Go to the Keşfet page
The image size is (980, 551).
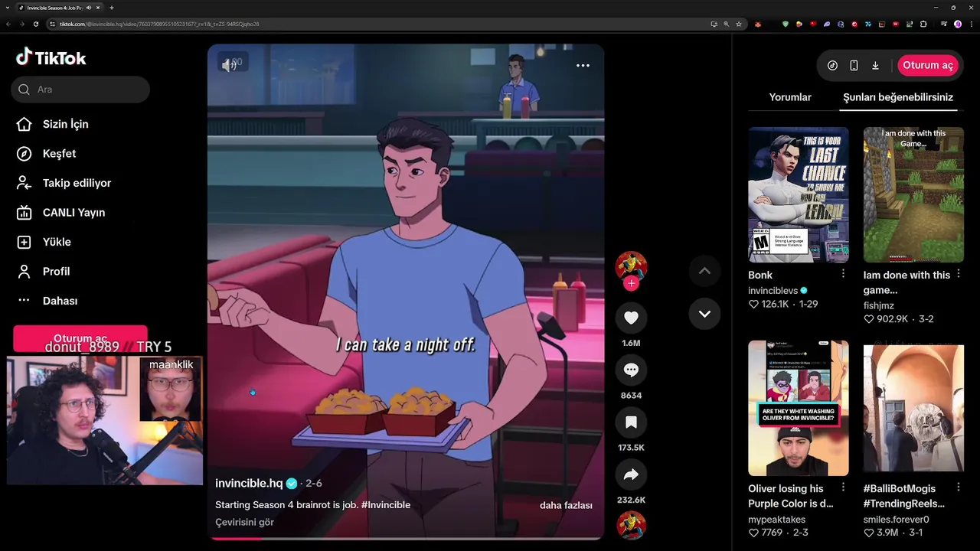46,154
